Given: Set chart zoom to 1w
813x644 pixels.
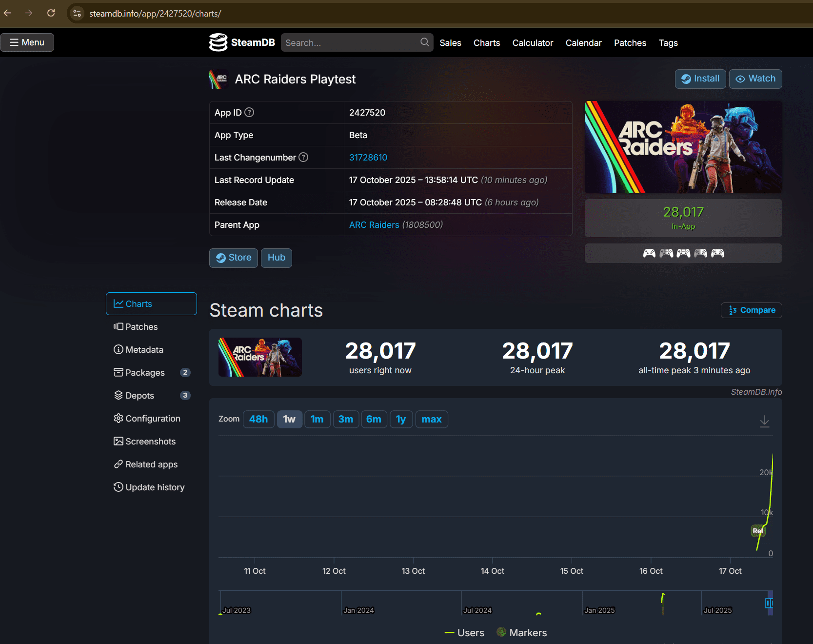Looking at the screenshot, I should pyautogui.click(x=290, y=419).
